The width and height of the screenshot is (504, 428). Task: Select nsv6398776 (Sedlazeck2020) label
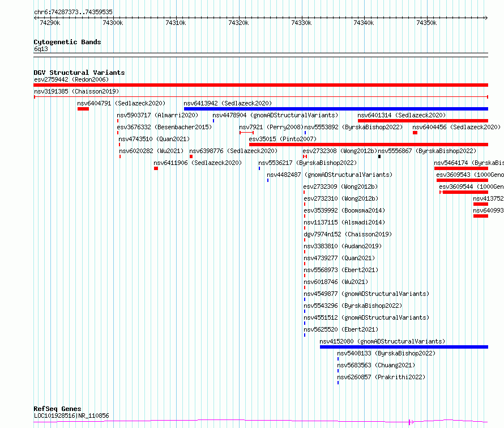click(x=233, y=151)
